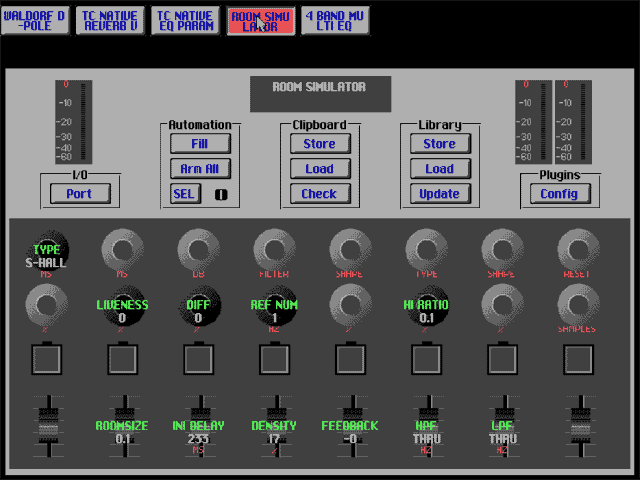640x480 pixels.
Task: Click Store in the Clipboard group
Action: [320, 144]
